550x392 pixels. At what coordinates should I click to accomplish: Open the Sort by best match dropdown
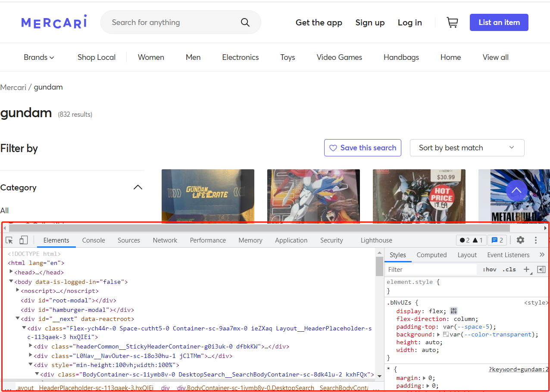(467, 148)
